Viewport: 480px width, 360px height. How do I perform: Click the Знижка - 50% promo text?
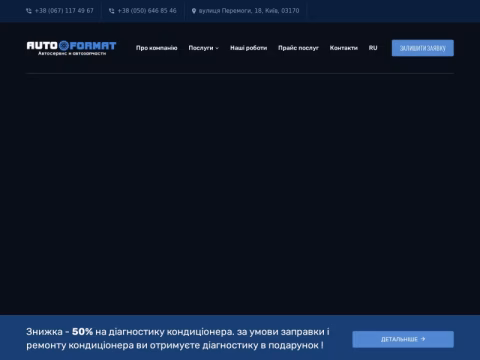pos(178,338)
